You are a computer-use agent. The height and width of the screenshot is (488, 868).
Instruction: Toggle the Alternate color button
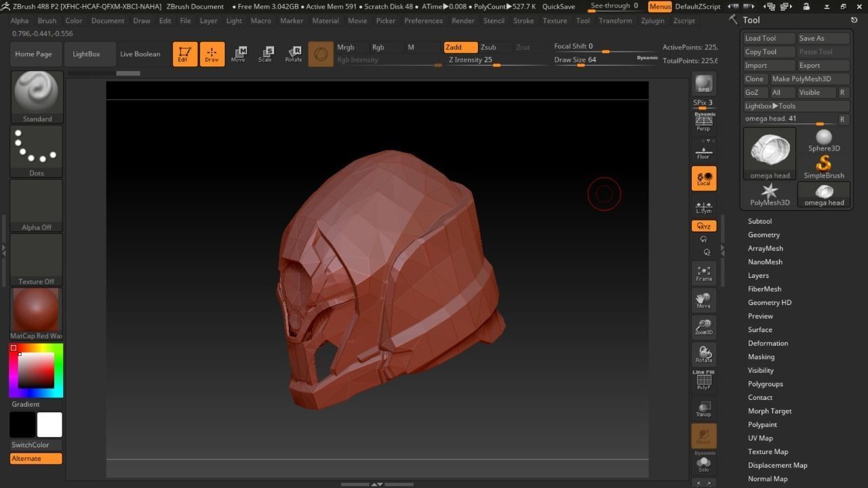pyautogui.click(x=36, y=458)
